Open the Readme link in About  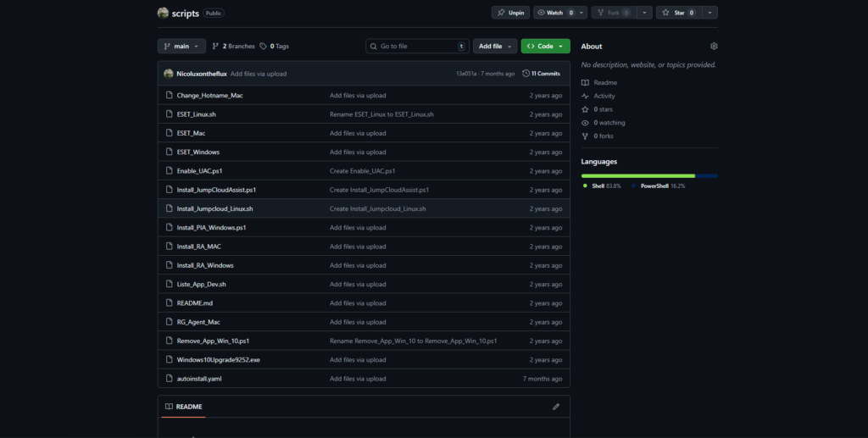605,82
